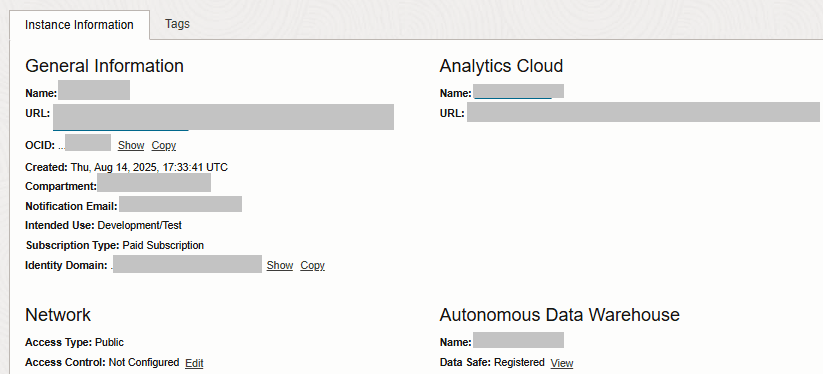
Task: Click the Paid Subscription text
Action: (163, 245)
